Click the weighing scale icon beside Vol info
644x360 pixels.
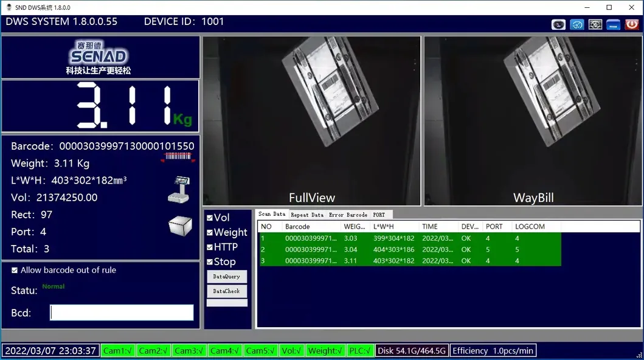pyautogui.click(x=178, y=189)
